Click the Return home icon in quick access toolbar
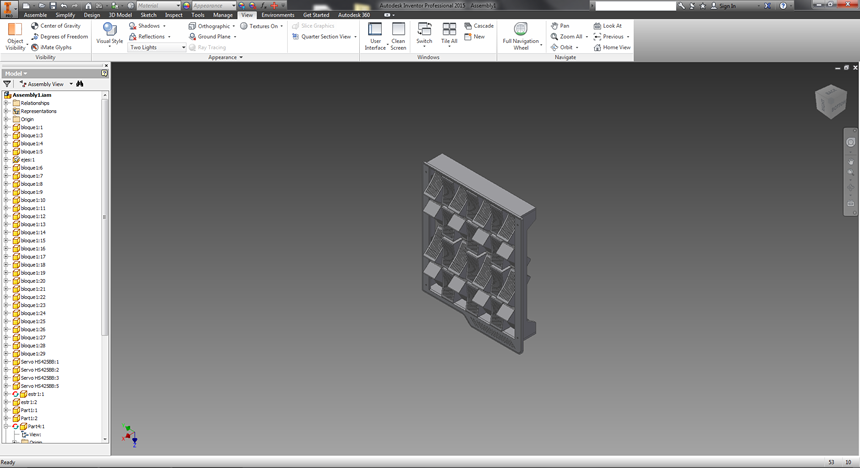 tap(88, 5)
